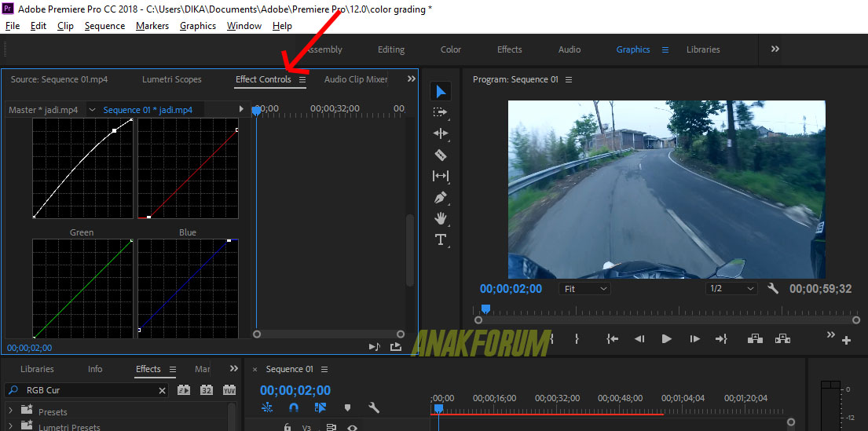This screenshot has height=431, width=868.
Task: Open the Sequence menu
Action: [x=104, y=26]
